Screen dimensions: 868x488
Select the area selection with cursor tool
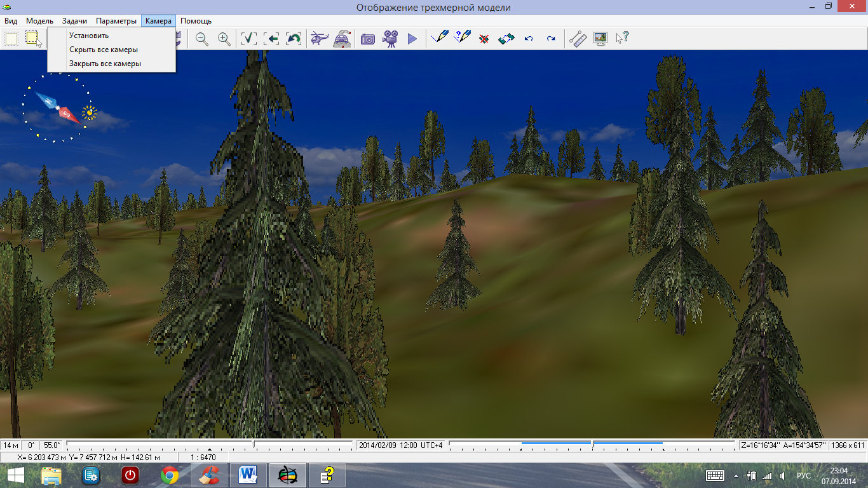[x=34, y=38]
